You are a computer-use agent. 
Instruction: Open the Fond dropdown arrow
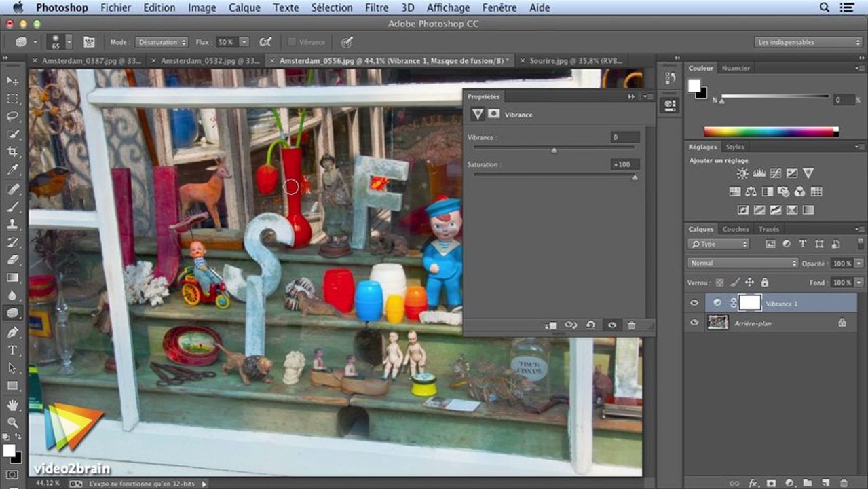(x=858, y=283)
